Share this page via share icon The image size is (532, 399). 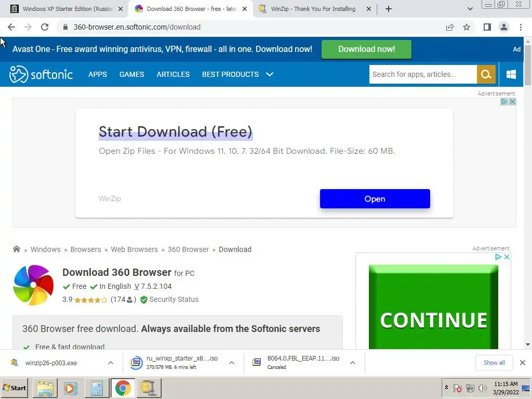[x=450, y=27]
